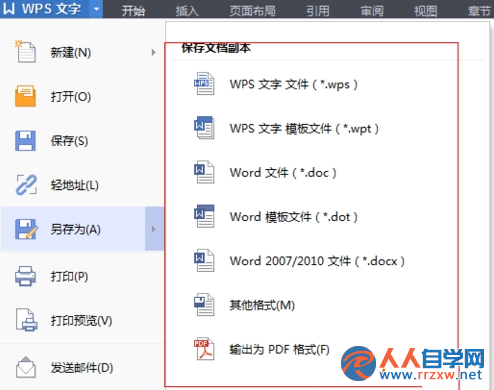This screenshot has height=390, width=494.
Task: Save as Word 文件 (*.doc)
Action: click(283, 173)
